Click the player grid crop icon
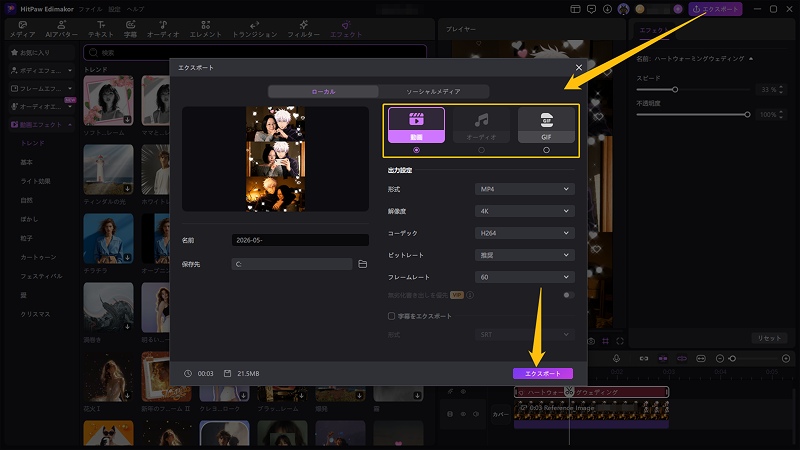This screenshot has width=800, height=450. [x=606, y=341]
